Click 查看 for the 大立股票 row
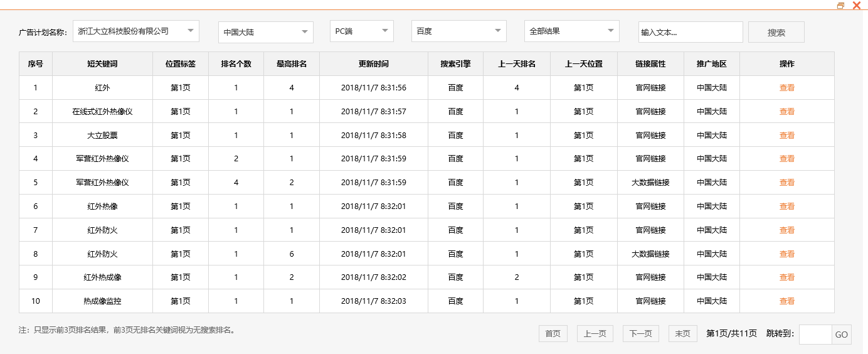Viewport: 868px width, 354px height. [x=787, y=135]
